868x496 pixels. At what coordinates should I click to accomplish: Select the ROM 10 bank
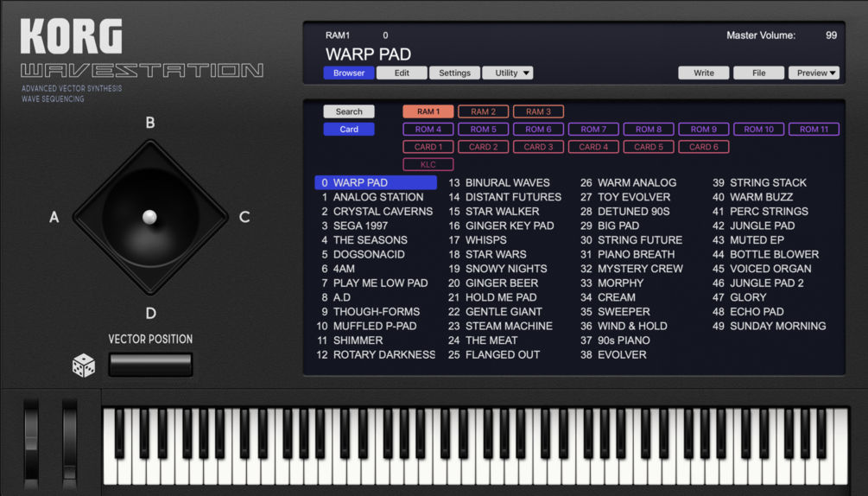coord(759,129)
